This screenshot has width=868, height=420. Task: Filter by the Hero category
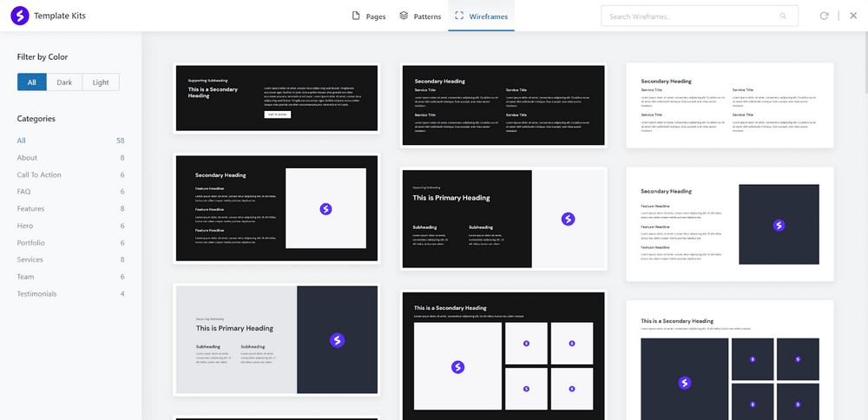(71, 226)
